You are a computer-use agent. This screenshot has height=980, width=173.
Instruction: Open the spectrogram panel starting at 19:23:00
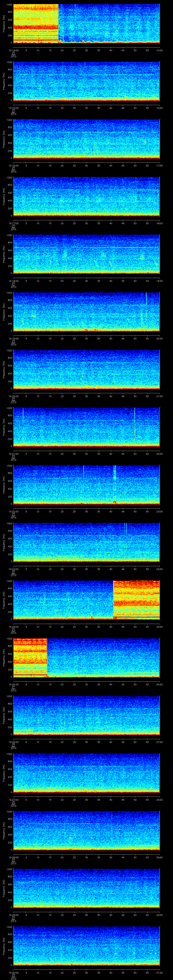(x=86, y=543)
